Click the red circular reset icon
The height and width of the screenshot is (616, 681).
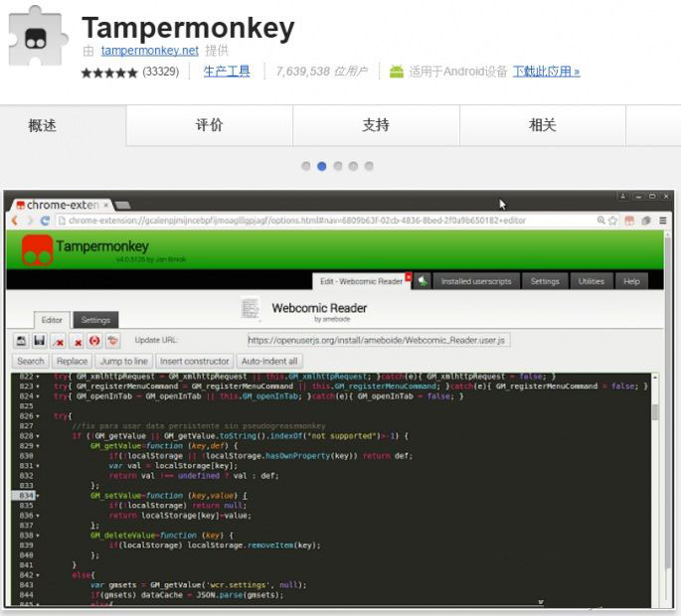click(x=94, y=341)
